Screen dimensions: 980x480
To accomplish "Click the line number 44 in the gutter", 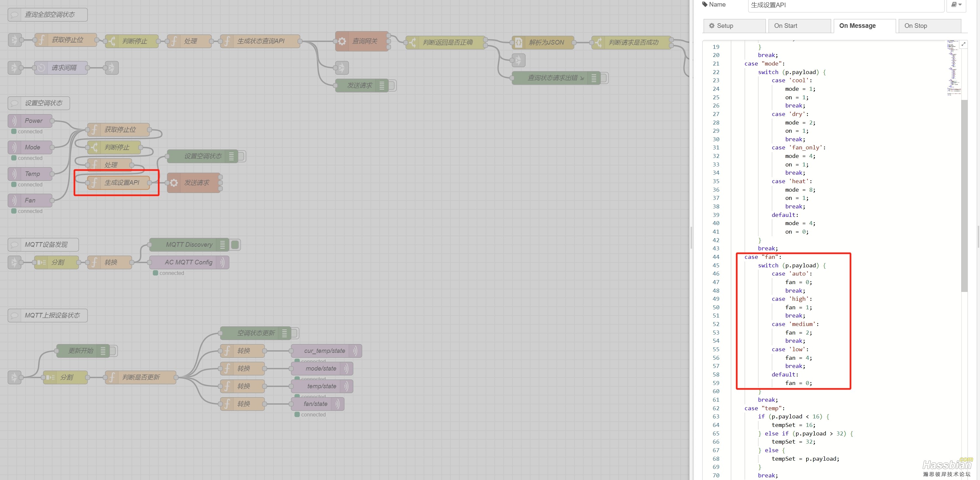I will [716, 257].
